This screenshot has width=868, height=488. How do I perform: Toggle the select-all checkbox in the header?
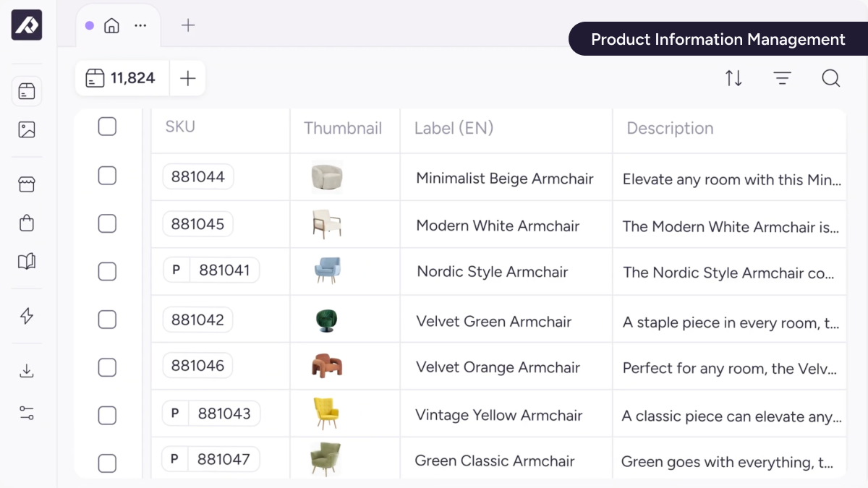[107, 127]
